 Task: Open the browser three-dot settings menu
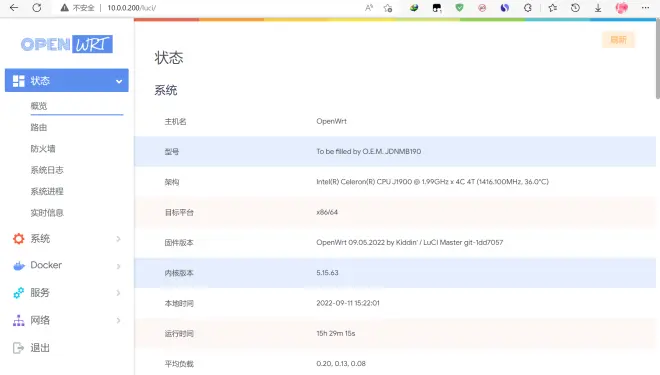[645, 8]
